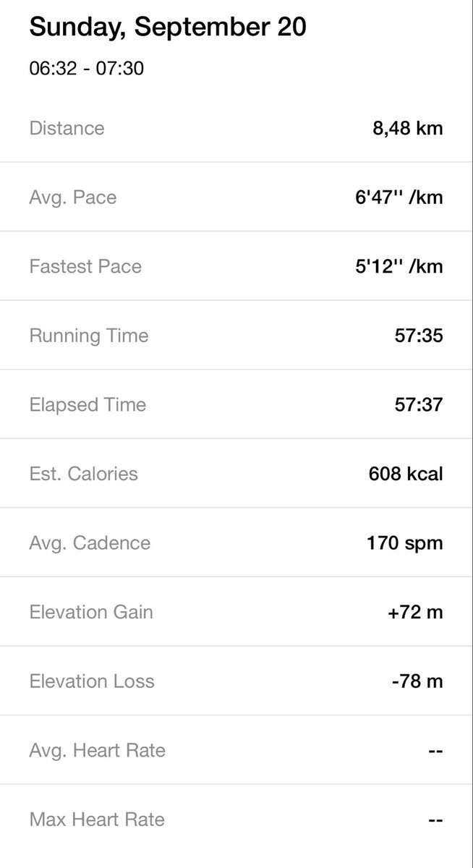The image size is (473, 868).
Task: Select the Running Time row
Action: pos(236,335)
